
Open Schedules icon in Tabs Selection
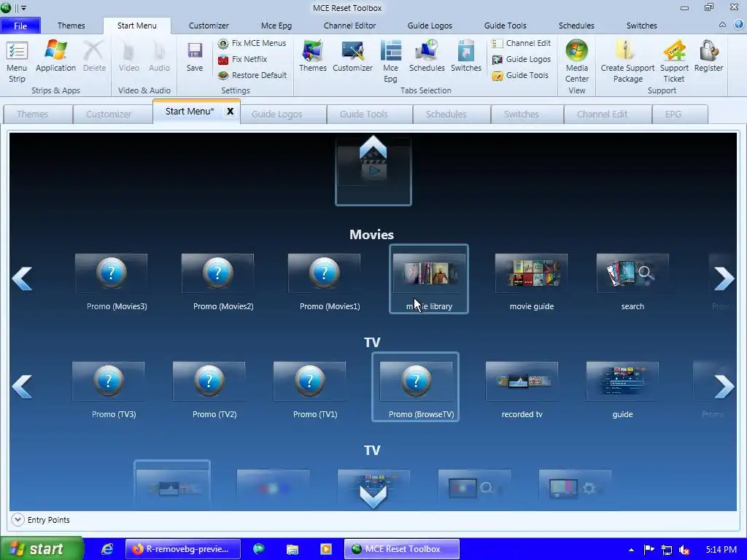pos(427,56)
